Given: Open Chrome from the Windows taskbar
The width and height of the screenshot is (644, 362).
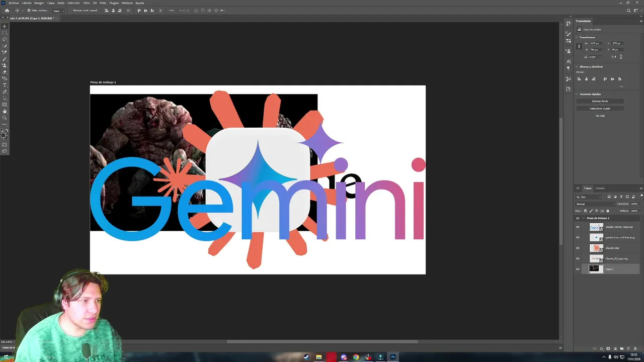Looking at the screenshot, I should pos(356,357).
